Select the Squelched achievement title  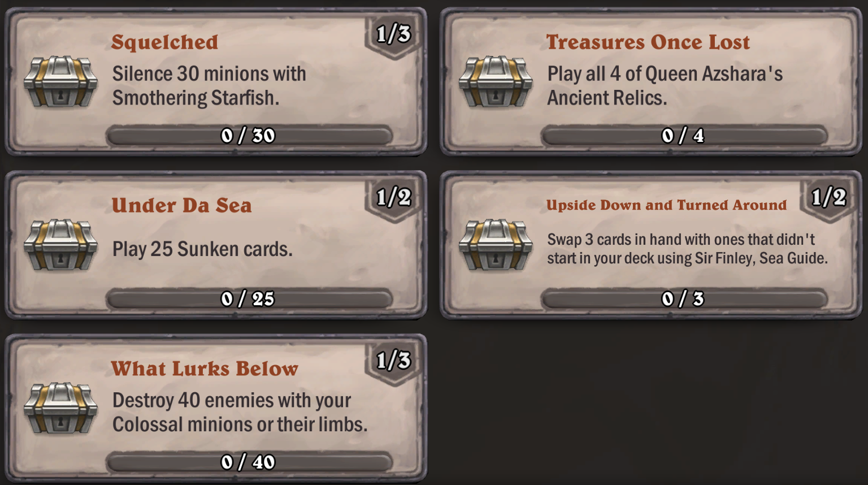coord(164,42)
